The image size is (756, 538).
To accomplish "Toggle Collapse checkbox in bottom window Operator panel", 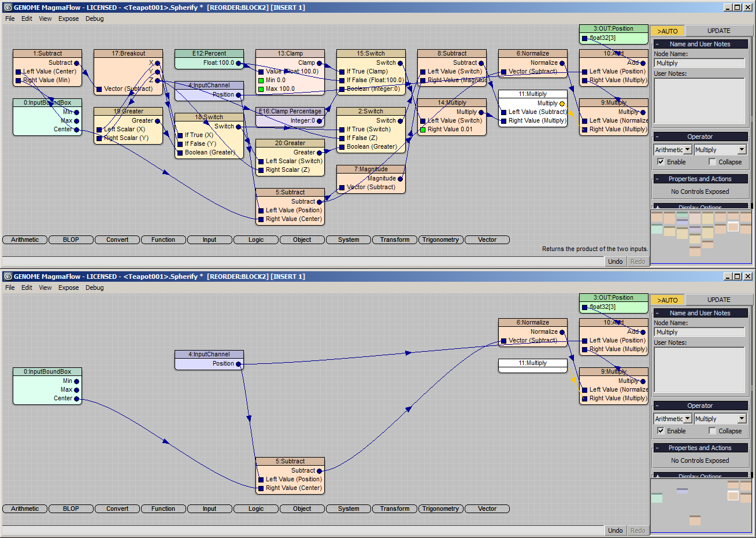I will point(712,431).
